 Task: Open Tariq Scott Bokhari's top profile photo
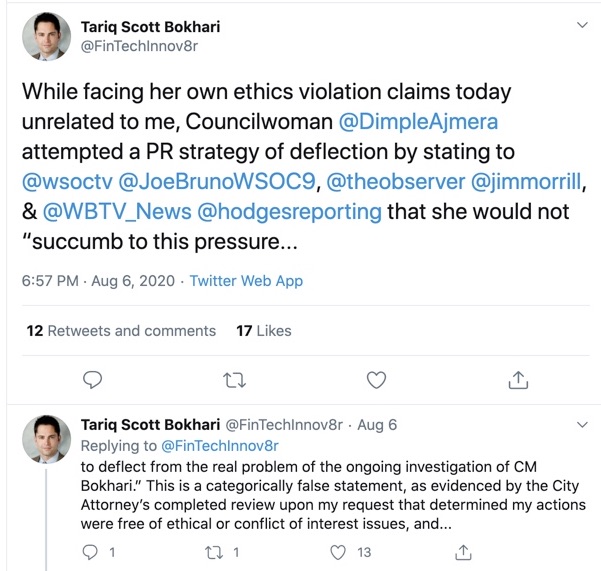point(46,37)
